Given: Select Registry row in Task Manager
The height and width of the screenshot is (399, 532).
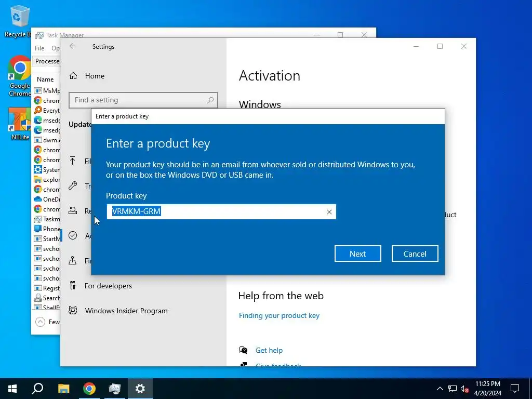Looking at the screenshot, I should coord(47,288).
